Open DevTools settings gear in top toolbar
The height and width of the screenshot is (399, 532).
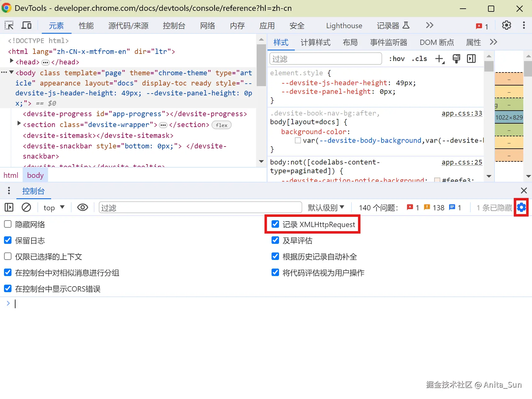click(x=507, y=25)
